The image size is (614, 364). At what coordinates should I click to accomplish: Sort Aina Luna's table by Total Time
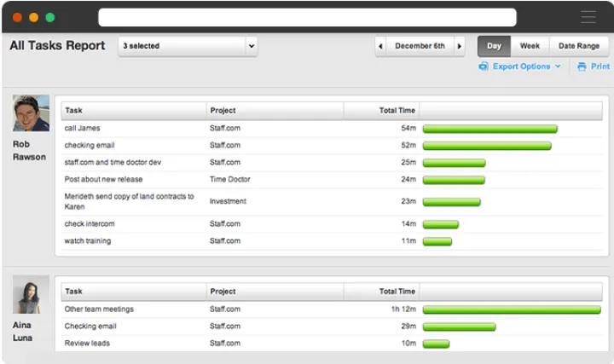coord(381,292)
